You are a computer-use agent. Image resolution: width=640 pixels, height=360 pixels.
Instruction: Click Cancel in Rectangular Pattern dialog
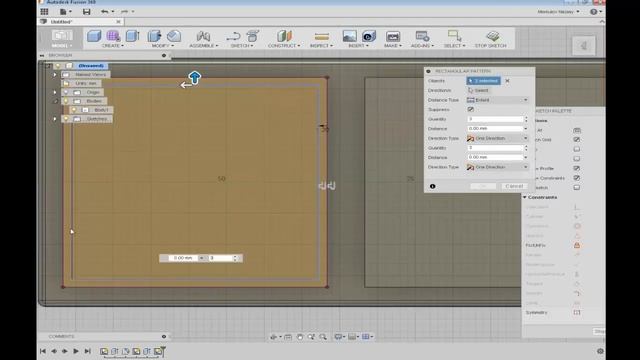click(514, 186)
